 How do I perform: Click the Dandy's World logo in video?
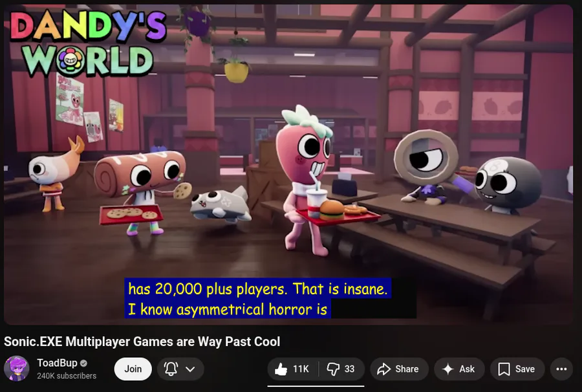(87, 43)
